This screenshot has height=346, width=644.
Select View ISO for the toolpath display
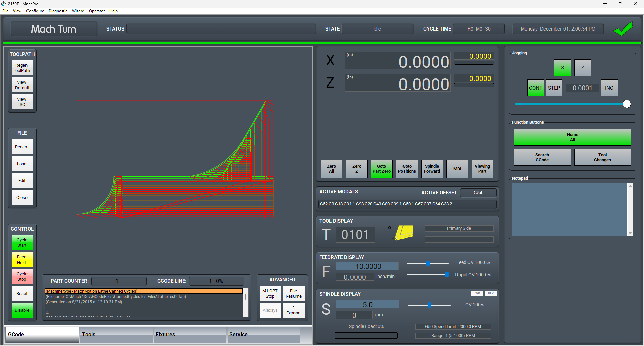[22, 102]
